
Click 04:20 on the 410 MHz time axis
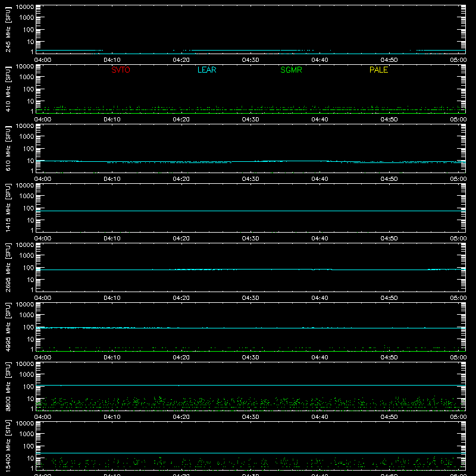[181, 120]
